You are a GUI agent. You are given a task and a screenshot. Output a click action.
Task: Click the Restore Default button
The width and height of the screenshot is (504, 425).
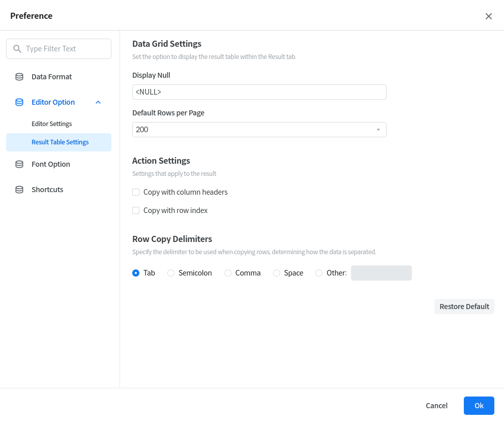464,307
